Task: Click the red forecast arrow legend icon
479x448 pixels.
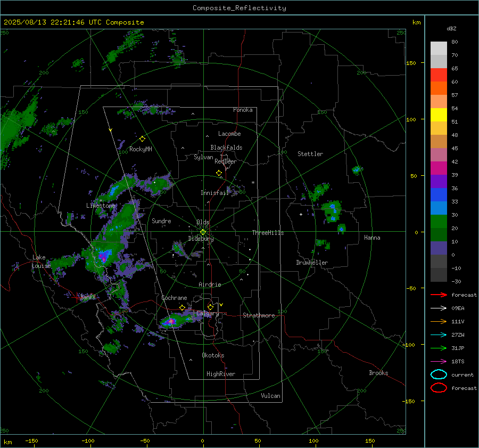Action: click(x=439, y=295)
